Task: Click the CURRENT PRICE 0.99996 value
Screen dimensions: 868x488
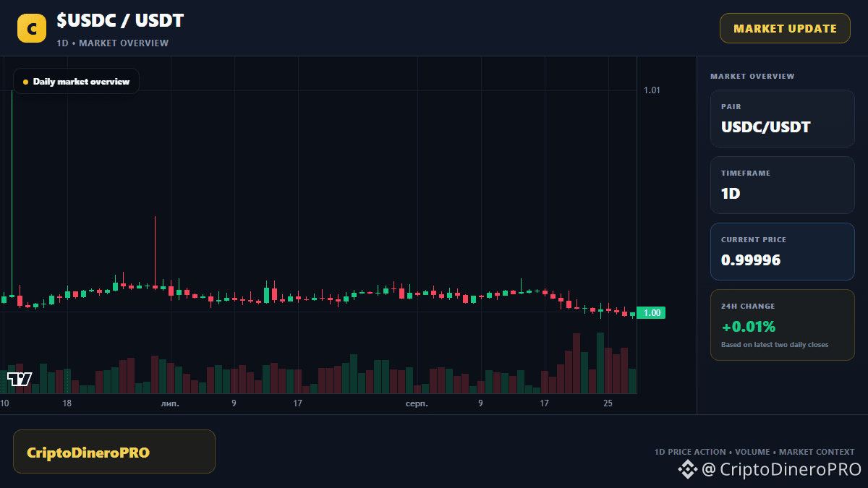Action: point(751,260)
